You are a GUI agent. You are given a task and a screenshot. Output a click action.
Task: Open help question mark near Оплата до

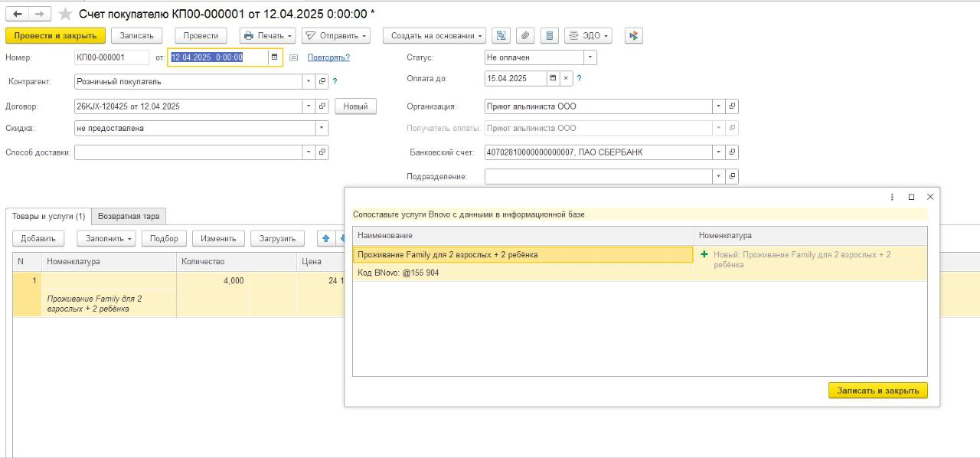579,78
